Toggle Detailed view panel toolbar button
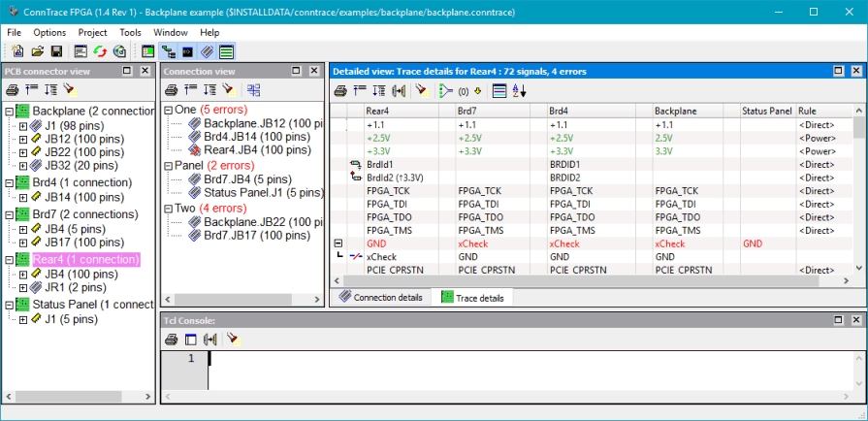This screenshot has width=868, height=421. (226, 51)
